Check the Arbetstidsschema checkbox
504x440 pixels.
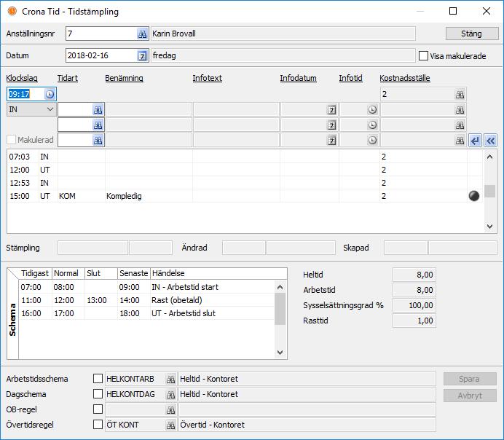[x=98, y=378]
